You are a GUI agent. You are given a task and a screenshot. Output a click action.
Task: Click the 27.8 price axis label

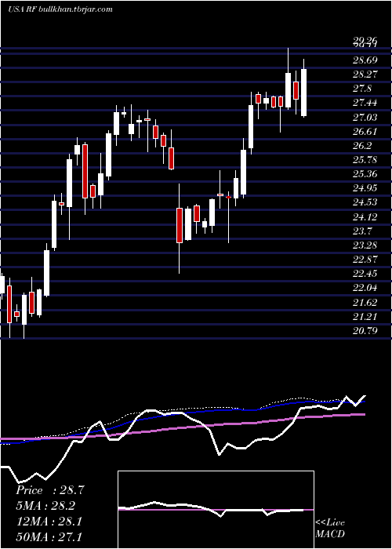click(362, 89)
